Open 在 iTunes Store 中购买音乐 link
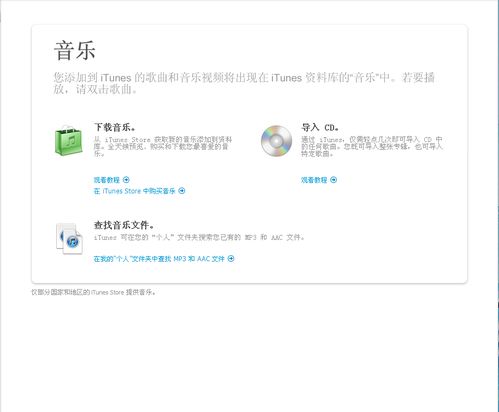The width and height of the screenshot is (499, 412). pyautogui.click(x=135, y=191)
